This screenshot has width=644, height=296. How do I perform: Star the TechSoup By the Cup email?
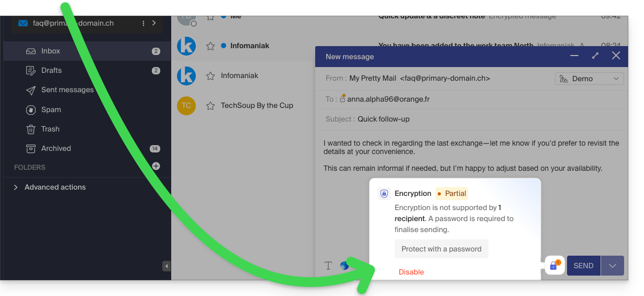coord(210,106)
